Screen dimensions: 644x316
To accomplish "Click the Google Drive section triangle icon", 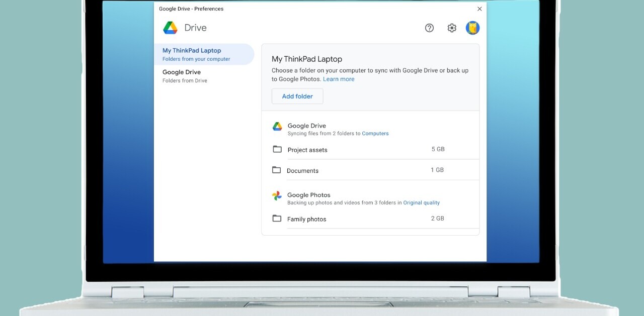I will point(277,127).
